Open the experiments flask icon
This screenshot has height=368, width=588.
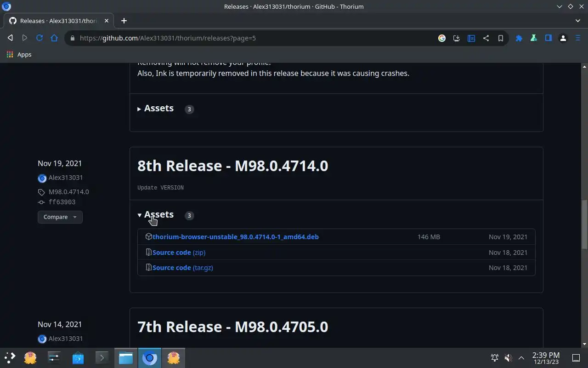click(x=534, y=38)
